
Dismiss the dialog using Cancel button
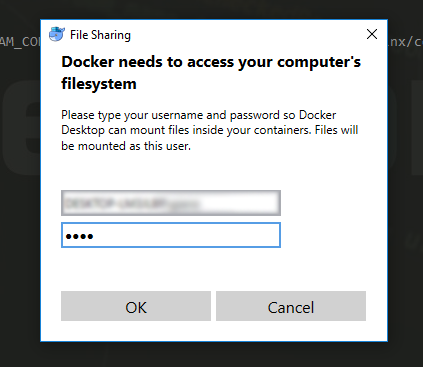coord(291,306)
